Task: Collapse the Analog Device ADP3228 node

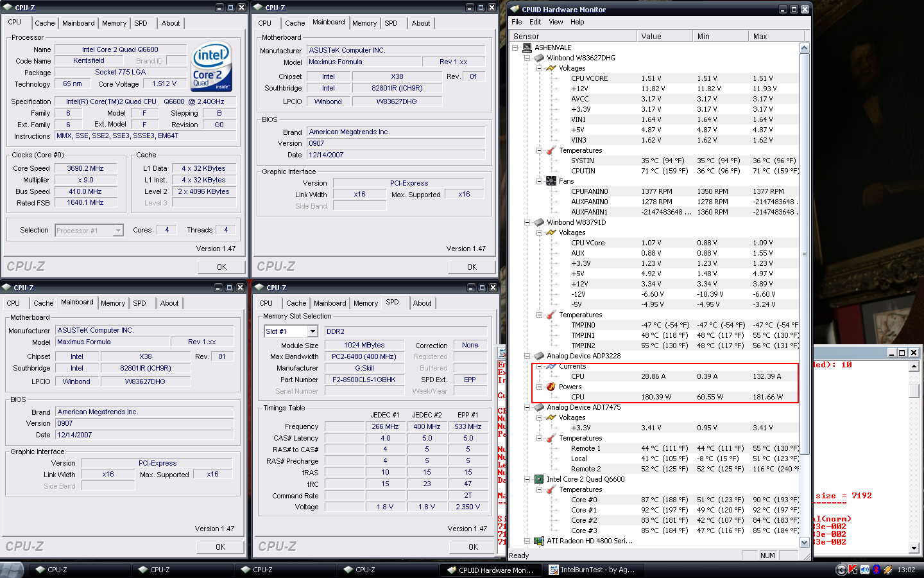Action: pos(527,356)
